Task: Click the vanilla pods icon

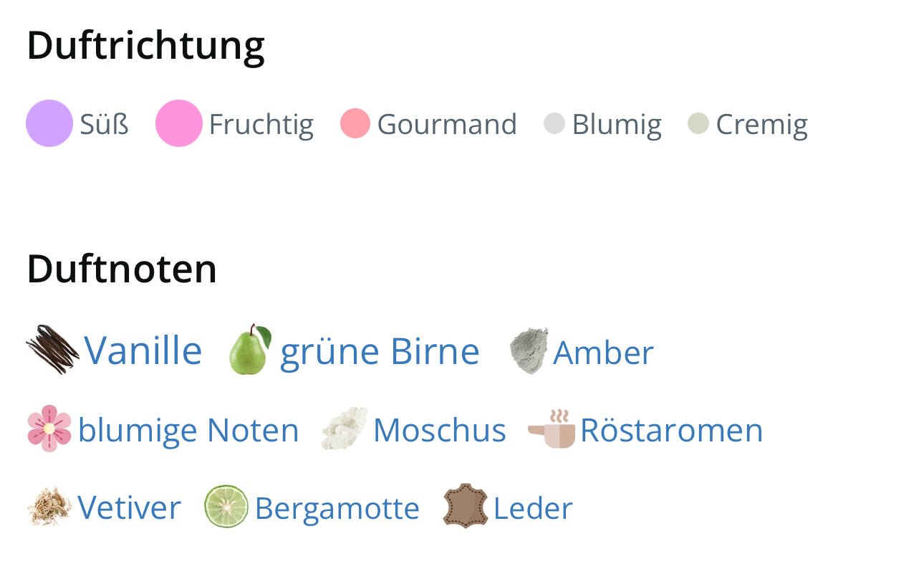Action: click(x=52, y=350)
